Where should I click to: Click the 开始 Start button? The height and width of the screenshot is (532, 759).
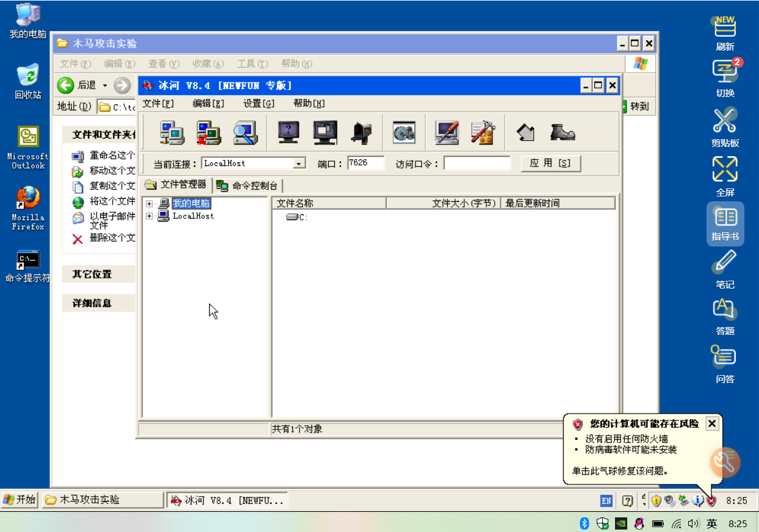pyautogui.click(x=20, y=500)
